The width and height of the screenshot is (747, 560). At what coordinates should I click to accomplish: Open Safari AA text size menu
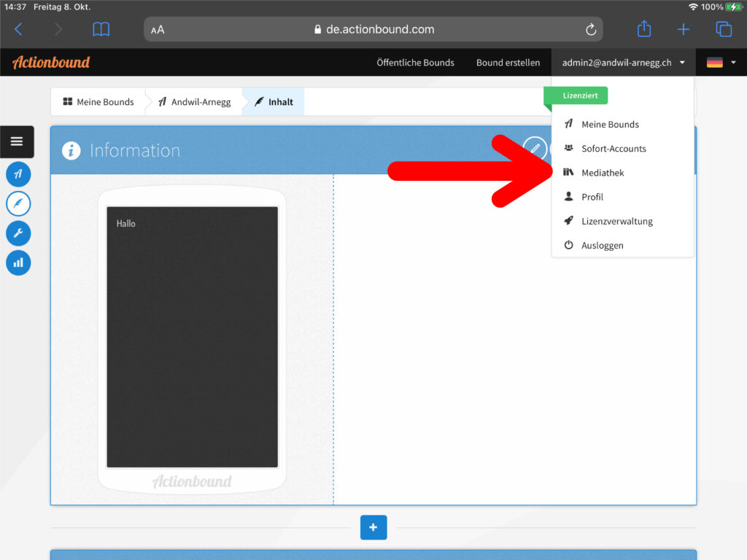pos(158,30)
